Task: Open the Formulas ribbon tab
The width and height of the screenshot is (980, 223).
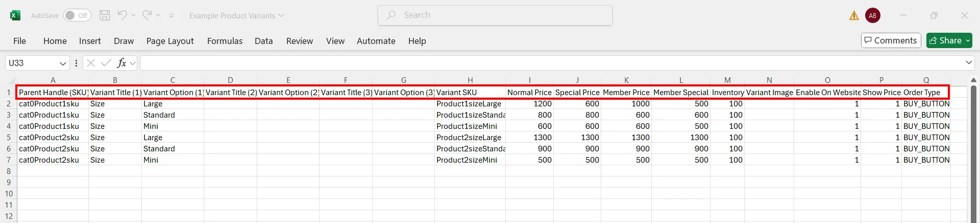Action: coord(225,41)
